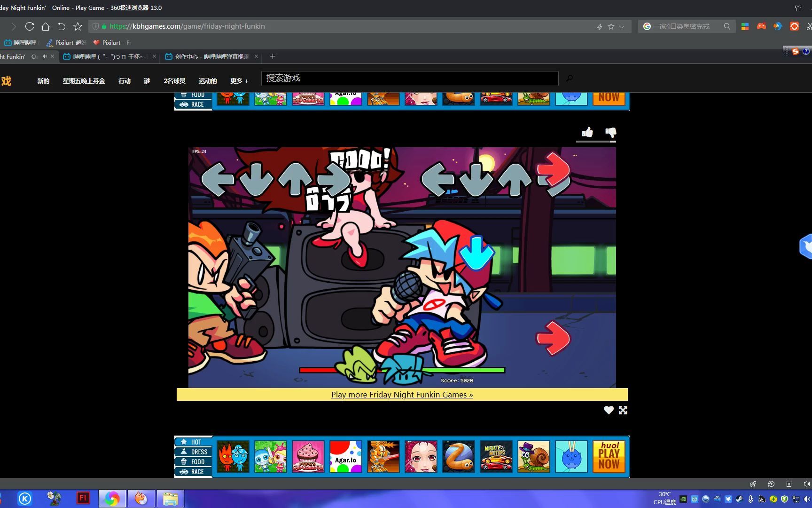Open the skin (shirt) icon in title bar

click(798, 8)
